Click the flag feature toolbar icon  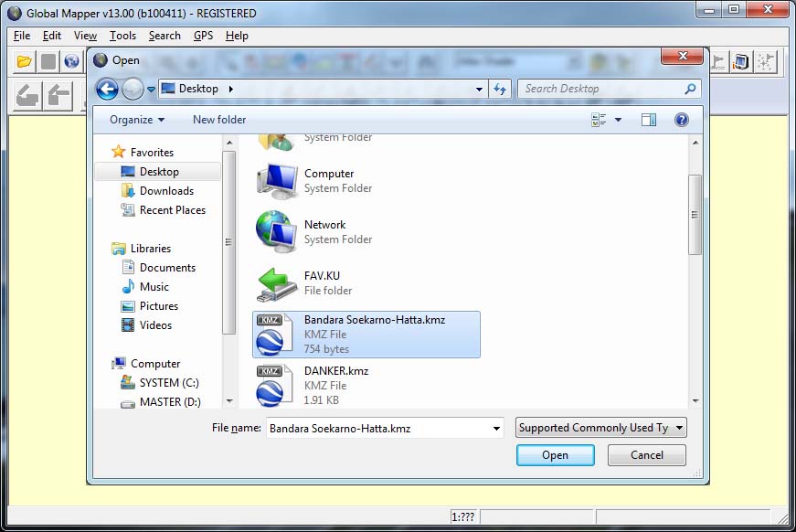click(717, 62)
